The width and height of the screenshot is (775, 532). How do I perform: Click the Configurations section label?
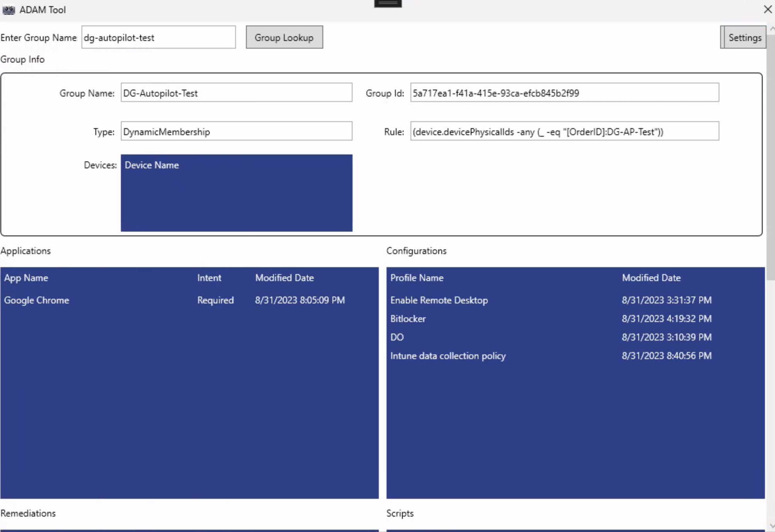(416, 251)
